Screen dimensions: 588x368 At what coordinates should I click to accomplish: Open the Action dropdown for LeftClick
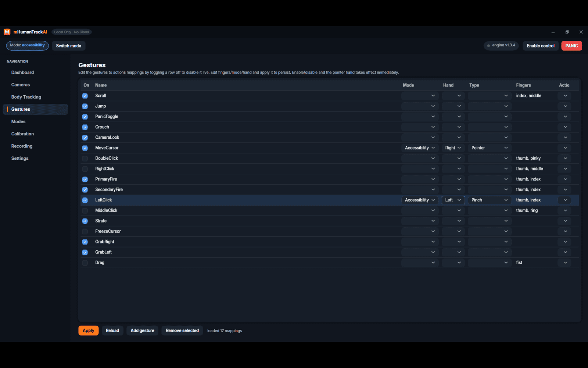coord(564,200)
